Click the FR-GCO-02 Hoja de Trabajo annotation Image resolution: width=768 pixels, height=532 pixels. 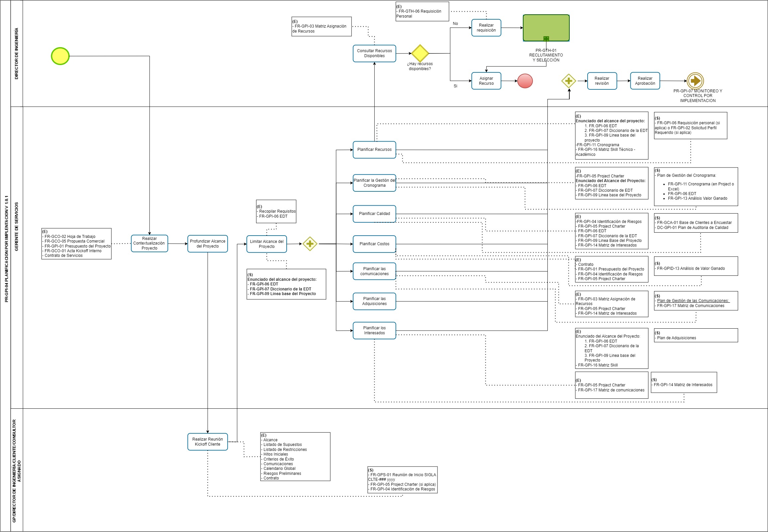[x=76, y=244]
